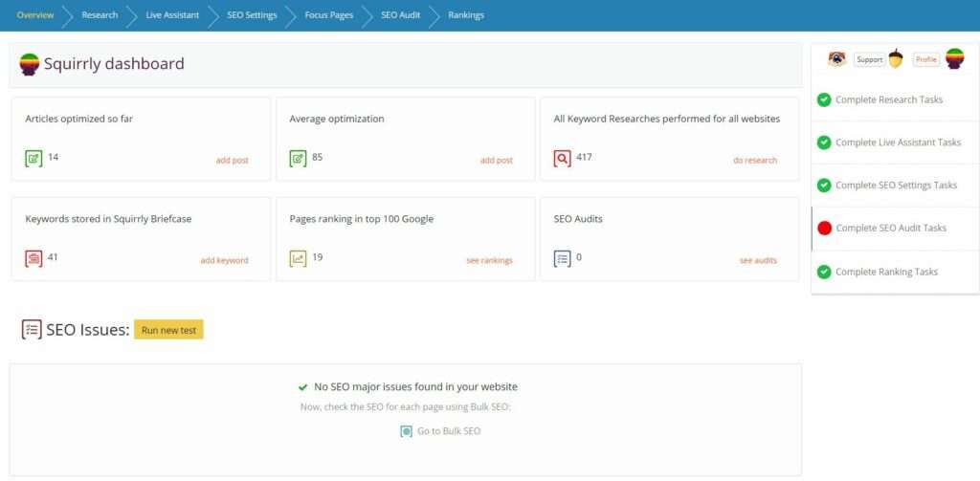
Task: Click the chart icon beside 19
Action: (x=299, y=258)
